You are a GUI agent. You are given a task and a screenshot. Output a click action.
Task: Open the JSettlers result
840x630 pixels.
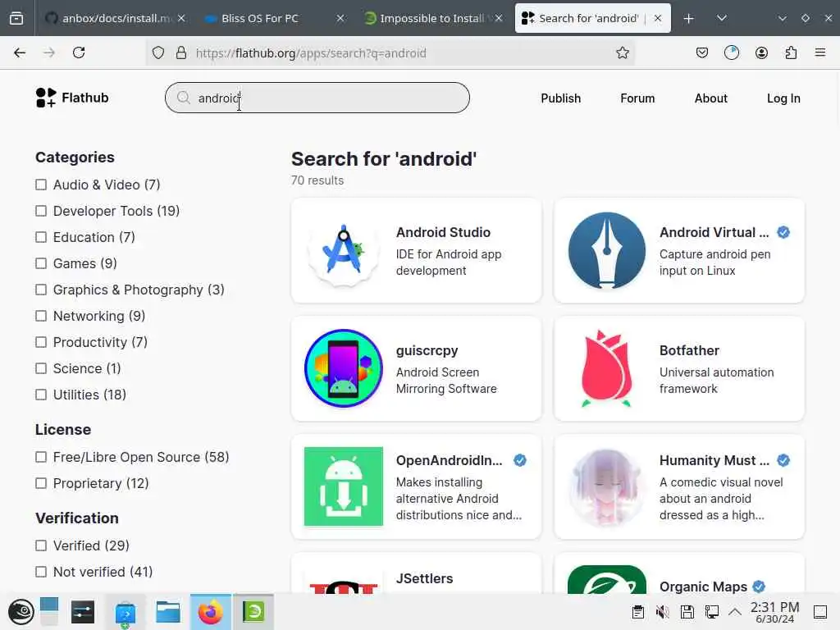click(416, 573)
